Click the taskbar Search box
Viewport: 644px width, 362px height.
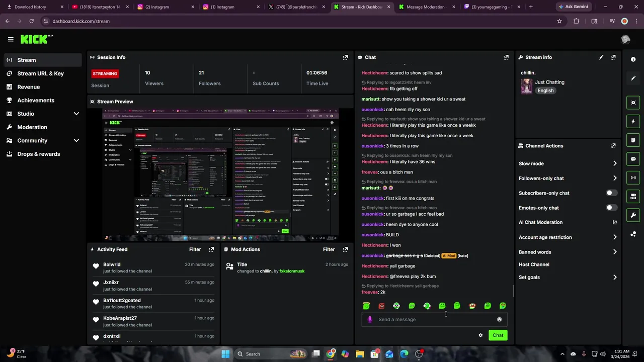click(x=271, y=354)
